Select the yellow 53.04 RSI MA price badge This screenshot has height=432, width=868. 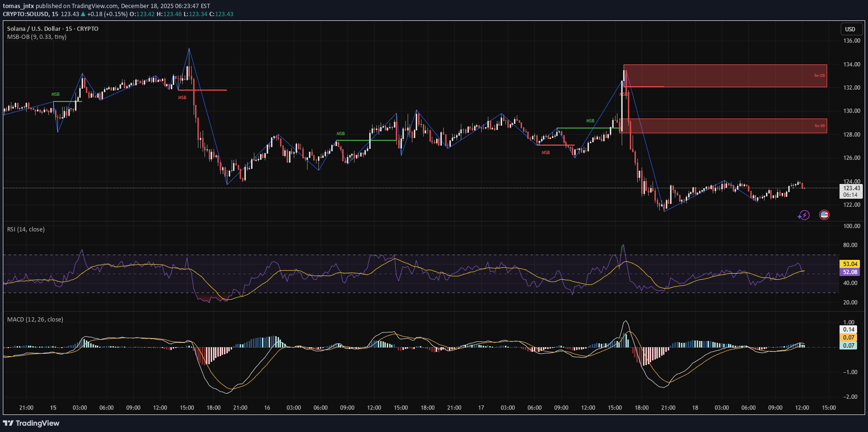click(850, 264)
